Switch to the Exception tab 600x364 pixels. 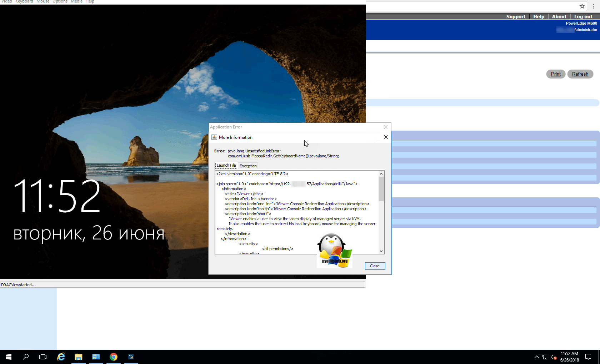[x=248, y=166]
